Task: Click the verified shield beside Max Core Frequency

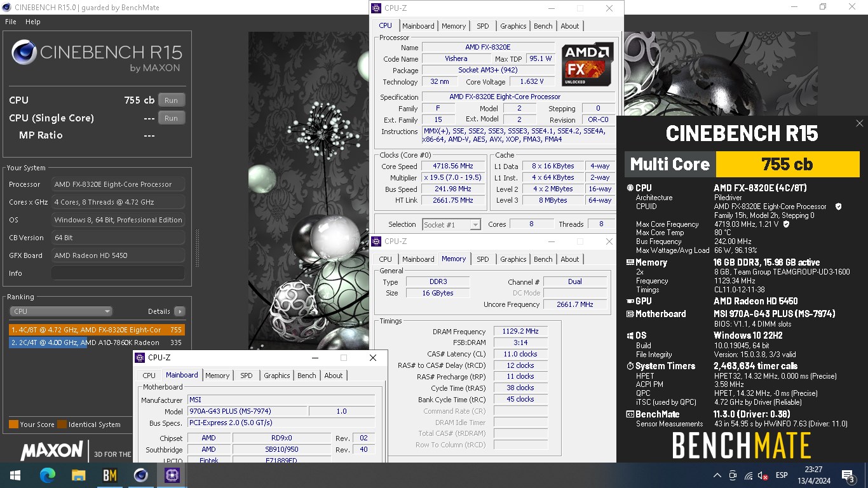Action: tap(786, 224)
